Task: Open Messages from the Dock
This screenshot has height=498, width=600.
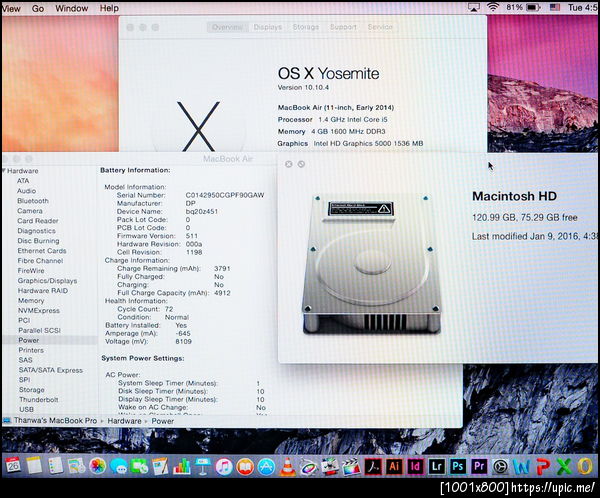Action: 119,467
